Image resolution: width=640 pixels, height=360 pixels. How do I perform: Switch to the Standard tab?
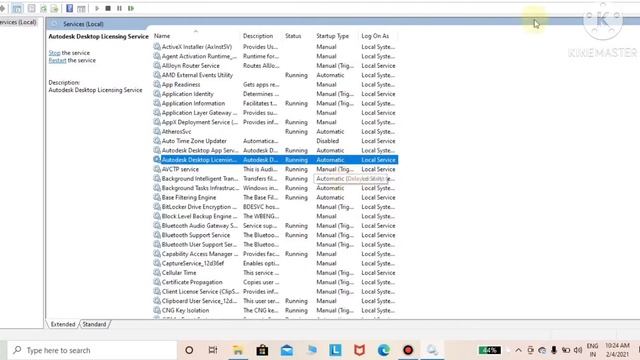pyautogui.click(x=94, y=324)
